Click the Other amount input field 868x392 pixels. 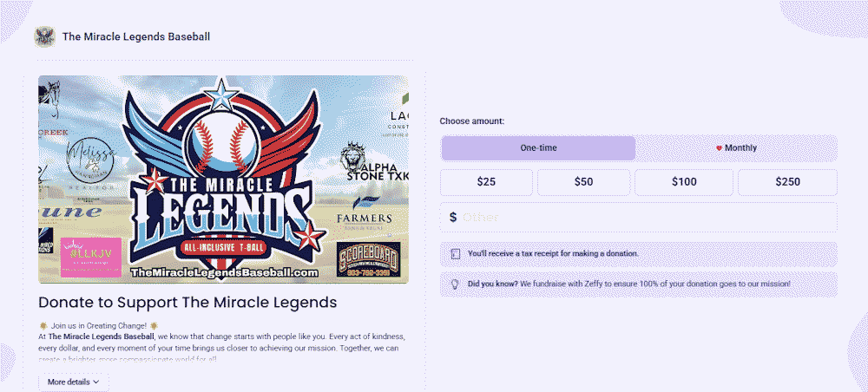(647, 218)
